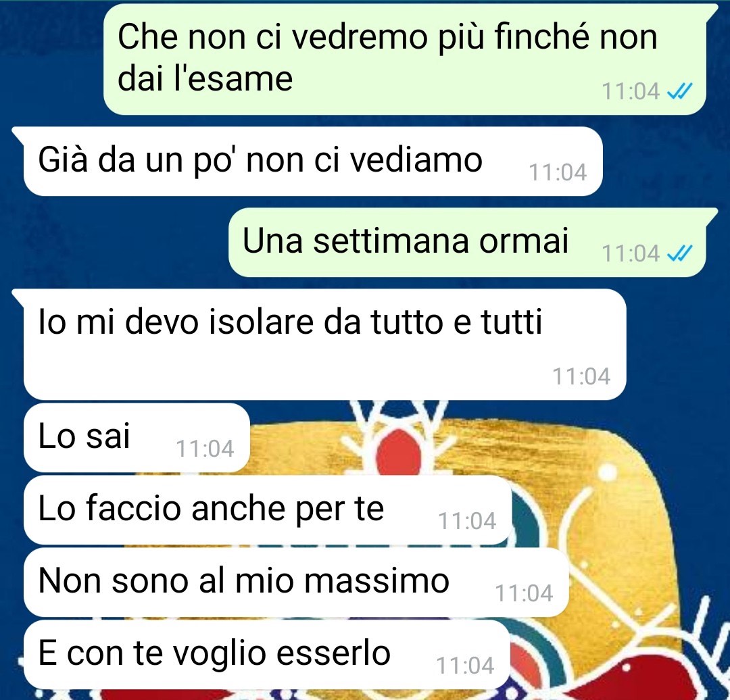
Task: Select the "Già da un po' non ci vediamo" bubble
Action: (x=313, y=161)
